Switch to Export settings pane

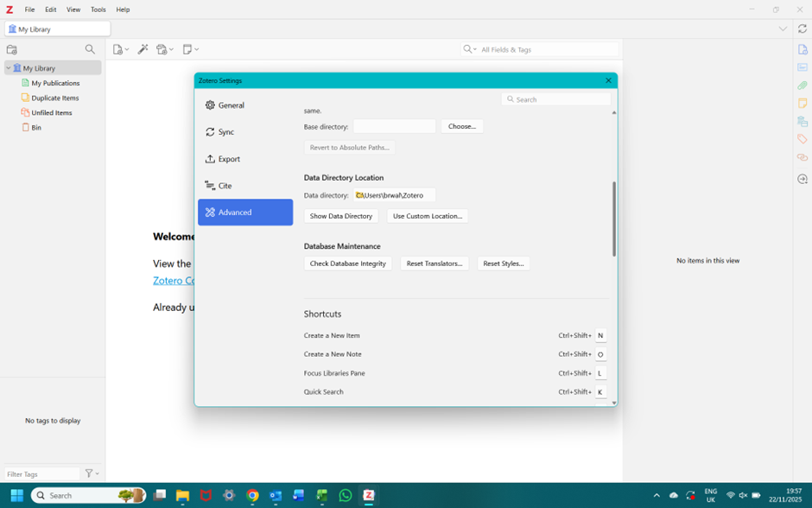(245, 159)
